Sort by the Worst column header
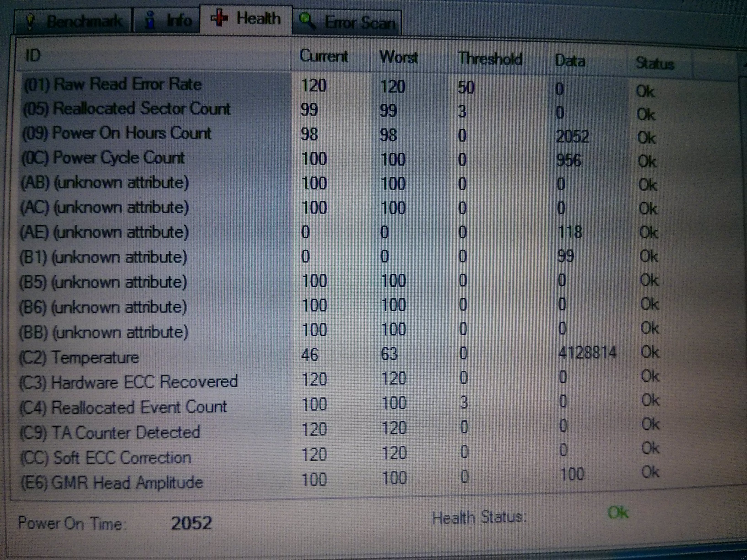The image size is (747, 560). 409,57
